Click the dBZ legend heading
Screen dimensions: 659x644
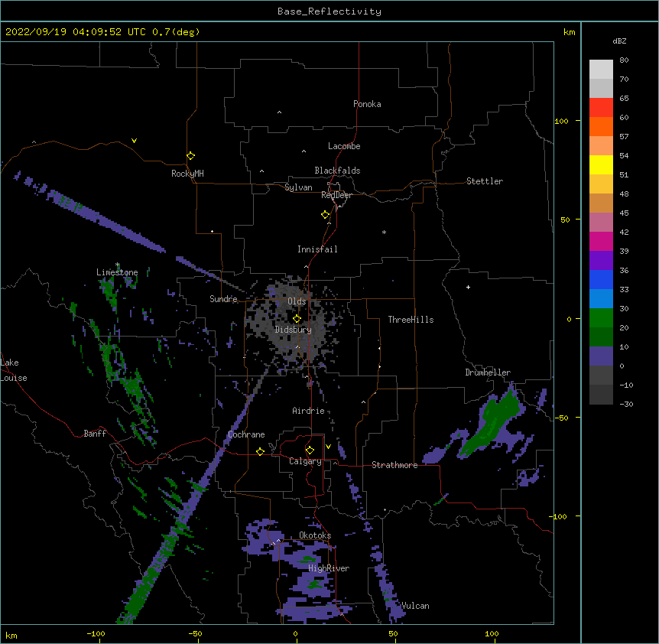[619, 41]
